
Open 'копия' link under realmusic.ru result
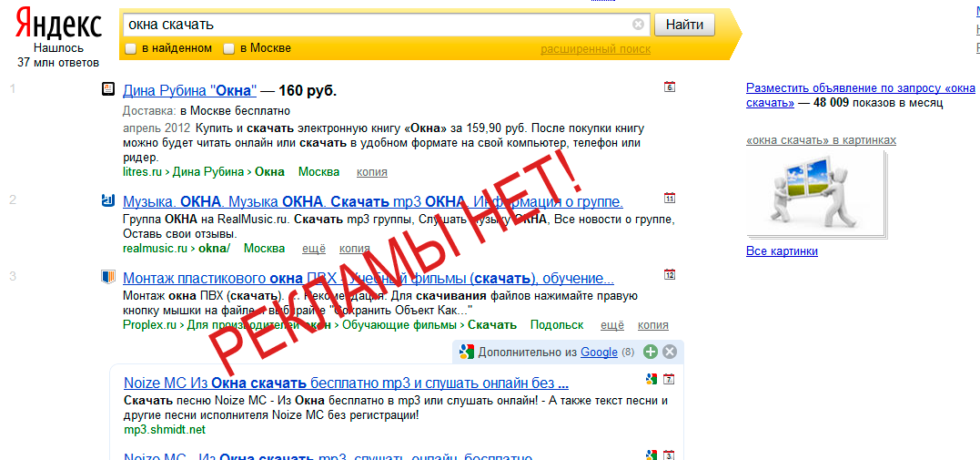(354, 249)
